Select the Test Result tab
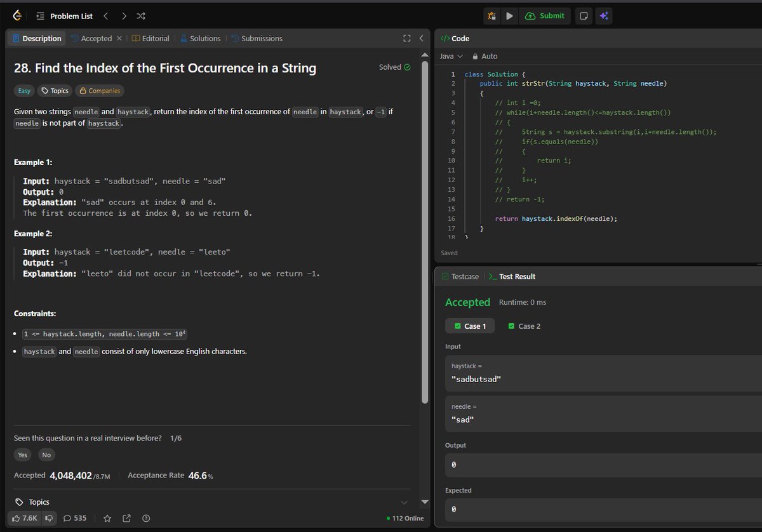762x532 pixels. pos(512,277)
